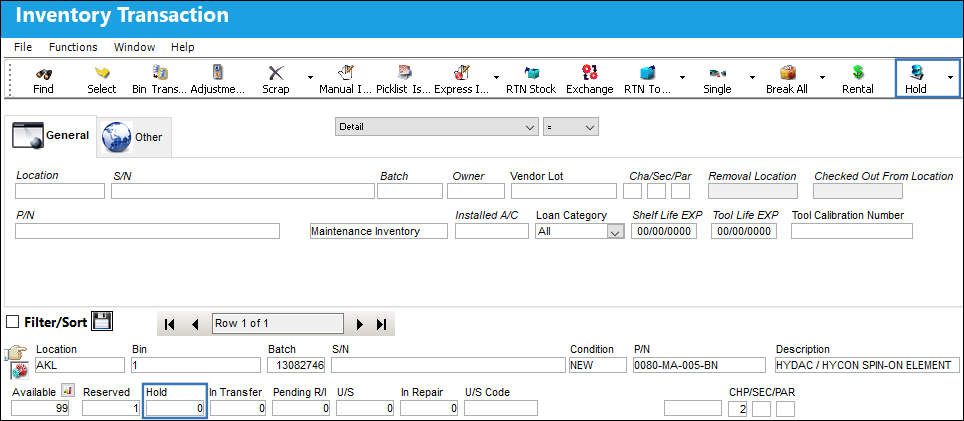Click the Maintenance Inventory field

click(378, 231)
